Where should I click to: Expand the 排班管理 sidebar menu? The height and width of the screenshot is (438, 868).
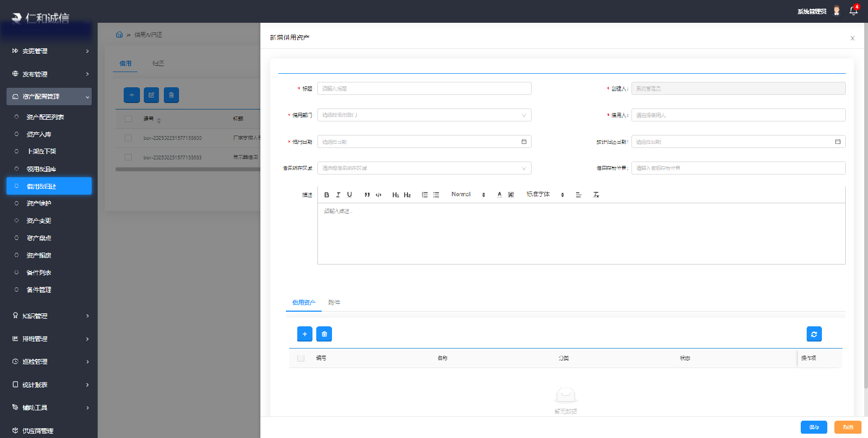click(x=49, y=339)
